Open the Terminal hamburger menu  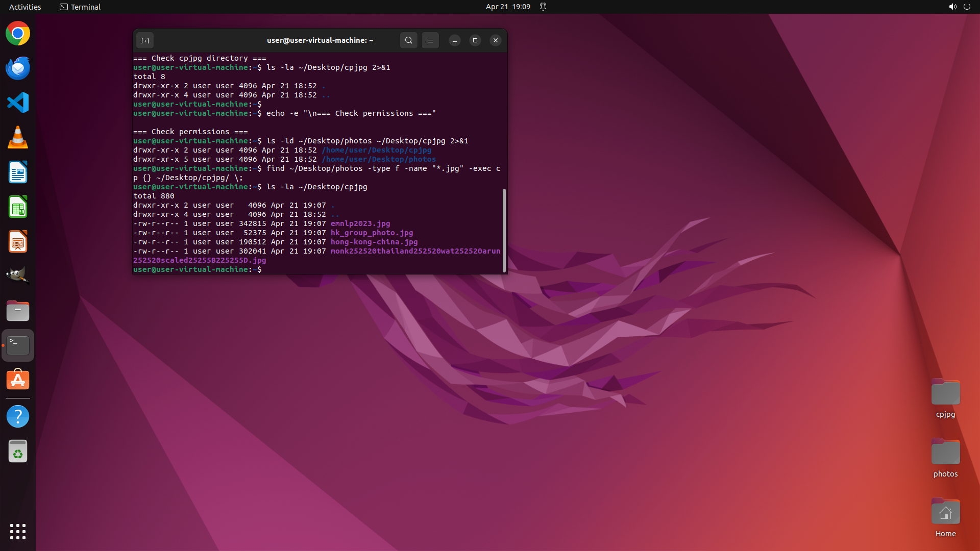(430, 40)
